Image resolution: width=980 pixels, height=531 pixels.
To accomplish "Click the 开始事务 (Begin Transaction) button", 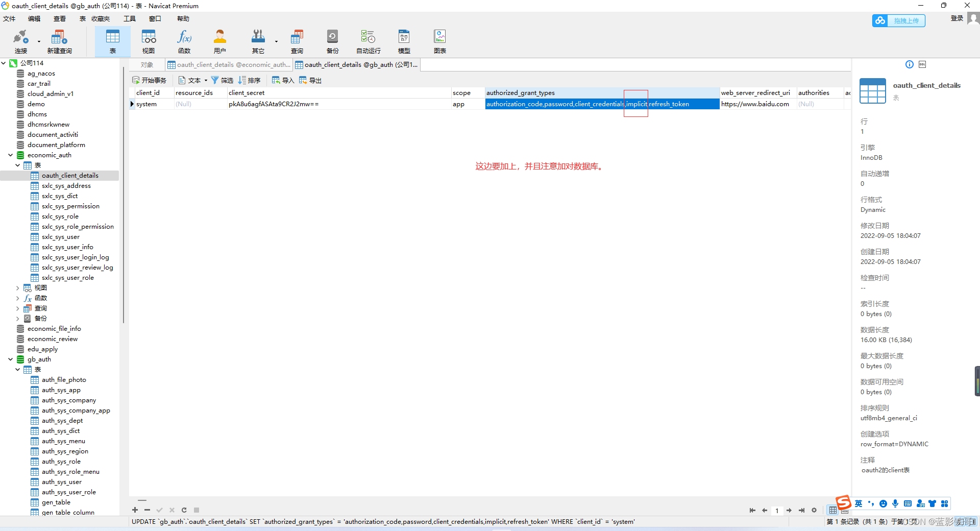I will pos(149,80).
